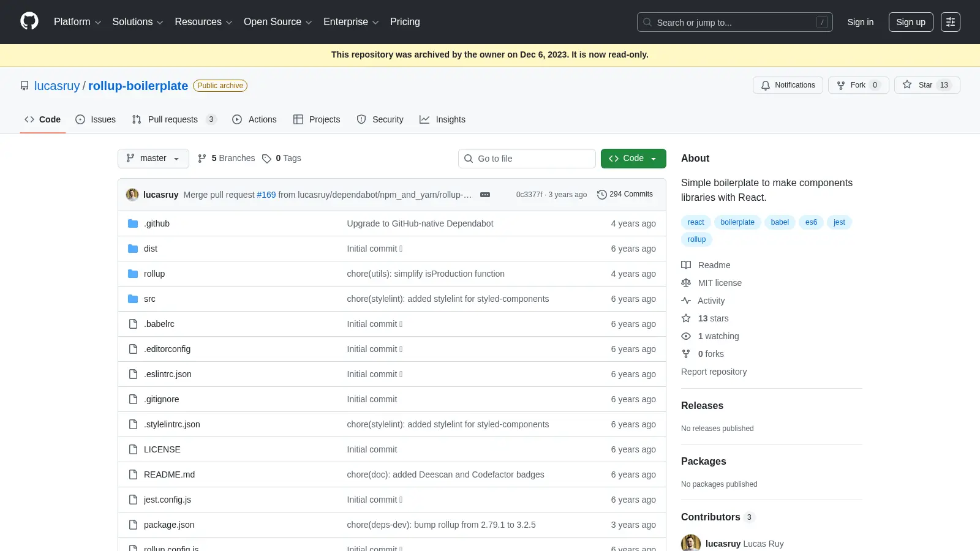
Task: Go to the Actions tab
Action: tap(254, 119)
